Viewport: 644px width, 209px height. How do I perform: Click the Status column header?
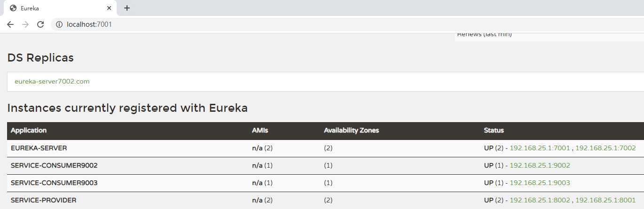493,131
